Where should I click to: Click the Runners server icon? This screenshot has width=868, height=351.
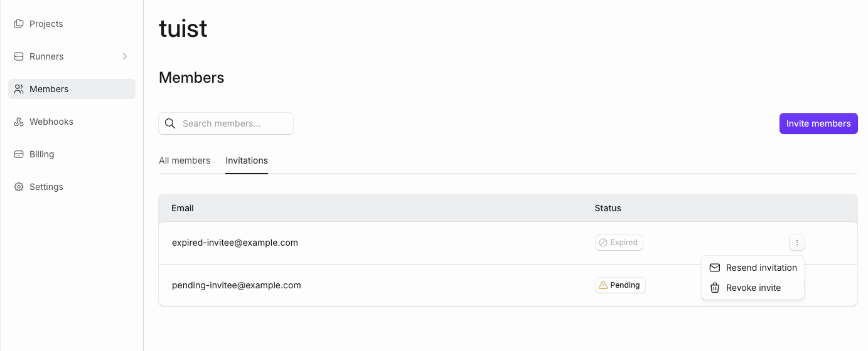coord(19,56)
